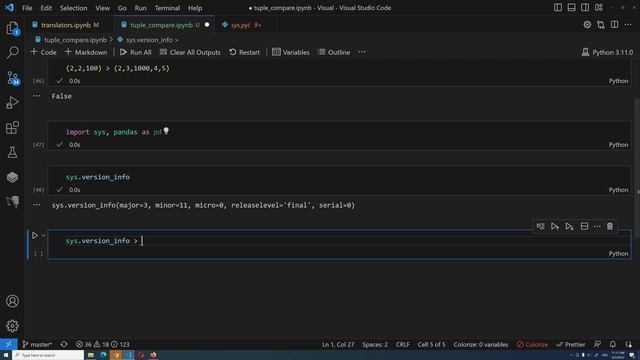Toggle the primary side bar layout icon
Screen dimensions: 640x360
click(558, 8)
